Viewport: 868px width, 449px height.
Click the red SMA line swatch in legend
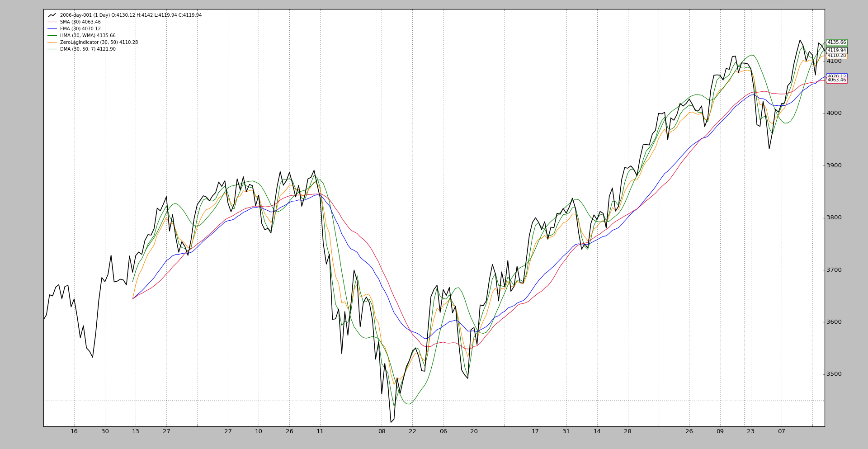click(x=52, y=22)
